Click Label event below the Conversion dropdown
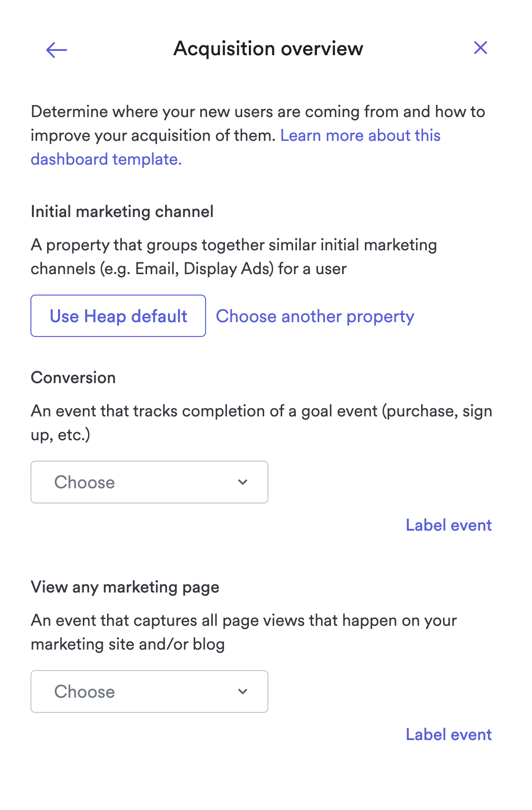 tap(448, 525)
